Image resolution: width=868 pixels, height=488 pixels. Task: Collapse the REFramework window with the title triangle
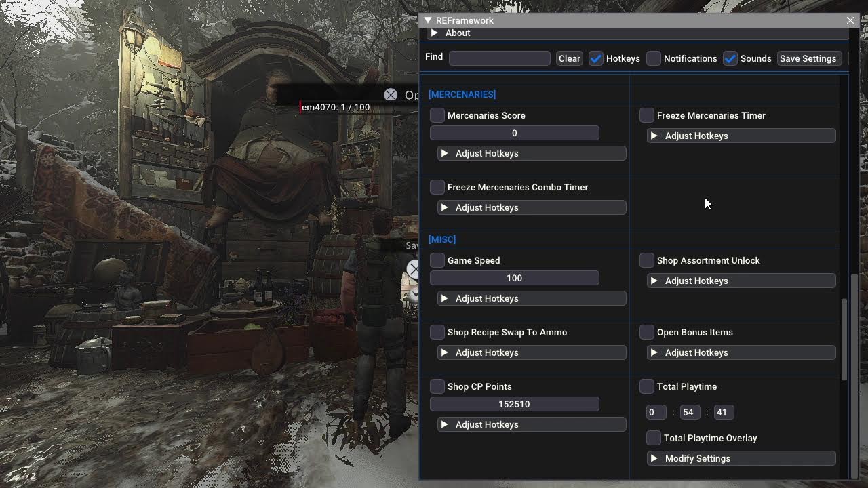point(427,20)
